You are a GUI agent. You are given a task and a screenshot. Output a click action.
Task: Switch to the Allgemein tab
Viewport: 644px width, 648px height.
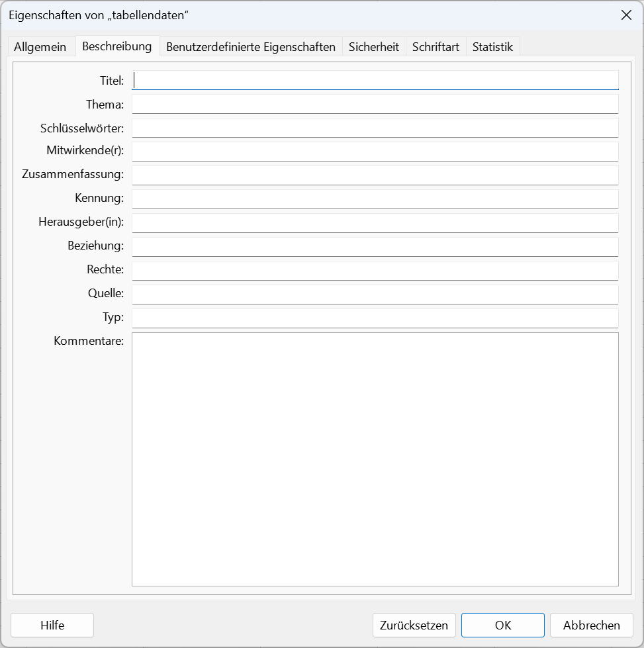[40, 47]
